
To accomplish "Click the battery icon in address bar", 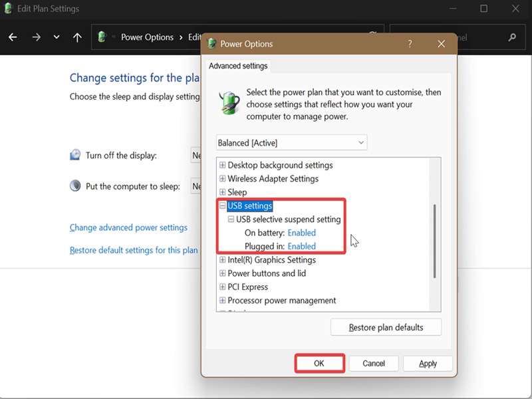I will (102, 37).
